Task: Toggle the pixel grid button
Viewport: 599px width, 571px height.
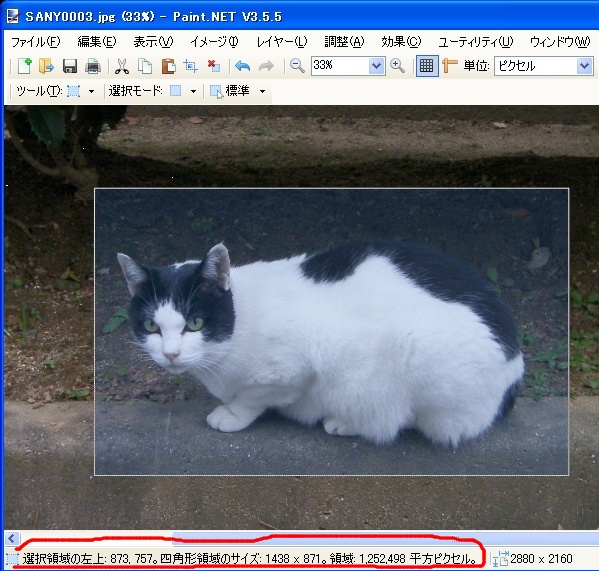Action: [427, 66]
